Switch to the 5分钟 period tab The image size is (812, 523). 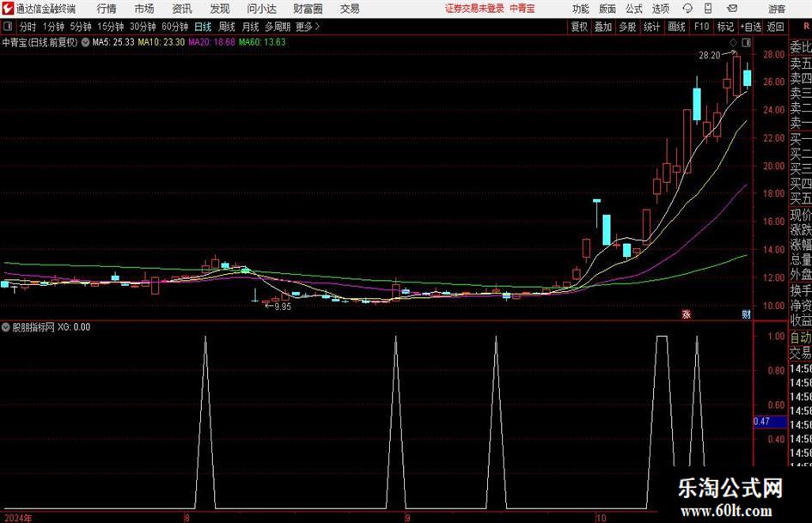click(x=80, y=27)
